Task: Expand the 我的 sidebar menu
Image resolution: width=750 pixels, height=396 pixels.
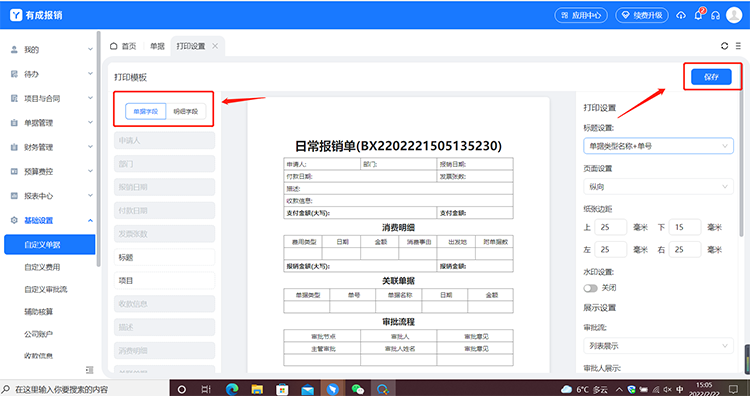Action: 51,49
